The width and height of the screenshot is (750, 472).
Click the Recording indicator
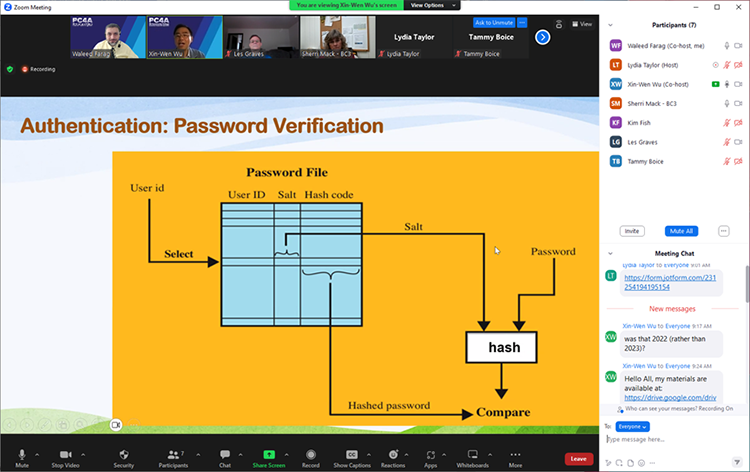(x=38, y=69)
